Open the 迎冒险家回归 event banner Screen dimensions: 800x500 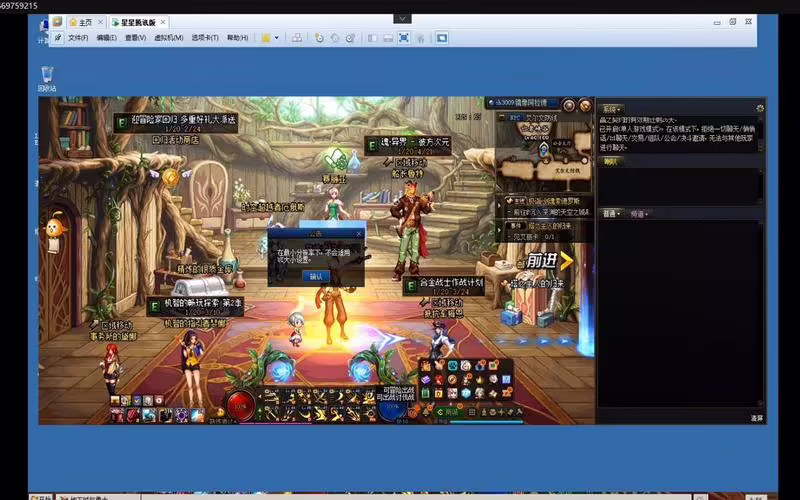[x=177, y=122]
